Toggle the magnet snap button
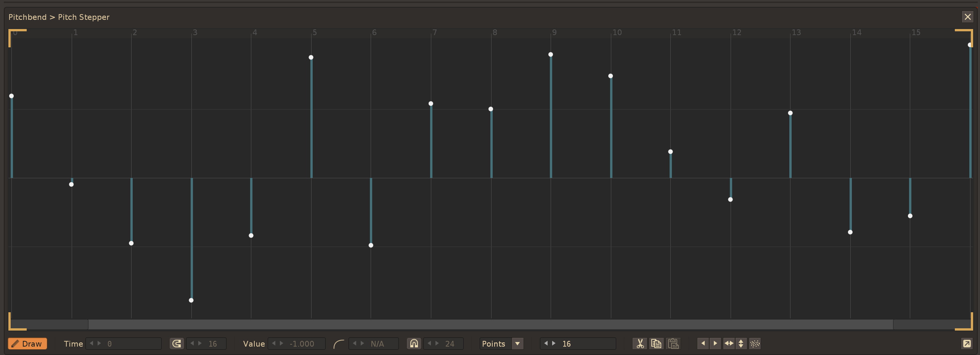 click(x=414, y=344)
